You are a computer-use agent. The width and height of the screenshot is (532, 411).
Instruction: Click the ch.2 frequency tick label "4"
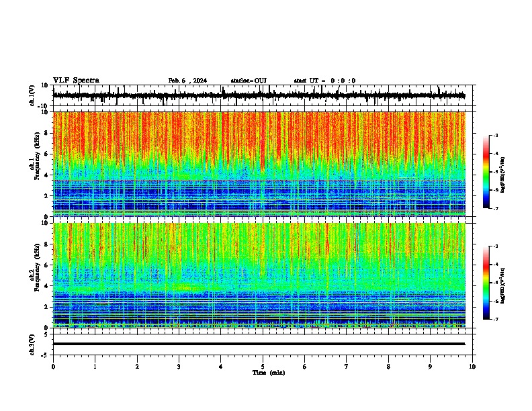click(x=46, y=286)
